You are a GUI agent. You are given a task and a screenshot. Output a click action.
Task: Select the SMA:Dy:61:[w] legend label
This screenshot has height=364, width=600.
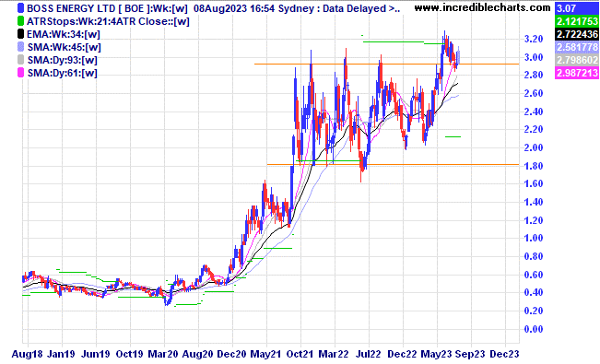pos(62,73)
